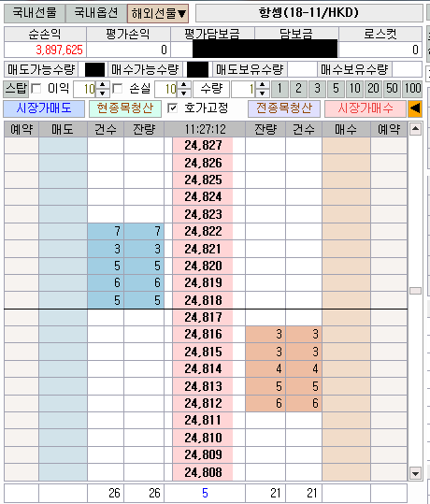Select quantity preset 10 button
This screenshot has width=430, height=504.
coord(354,89)
